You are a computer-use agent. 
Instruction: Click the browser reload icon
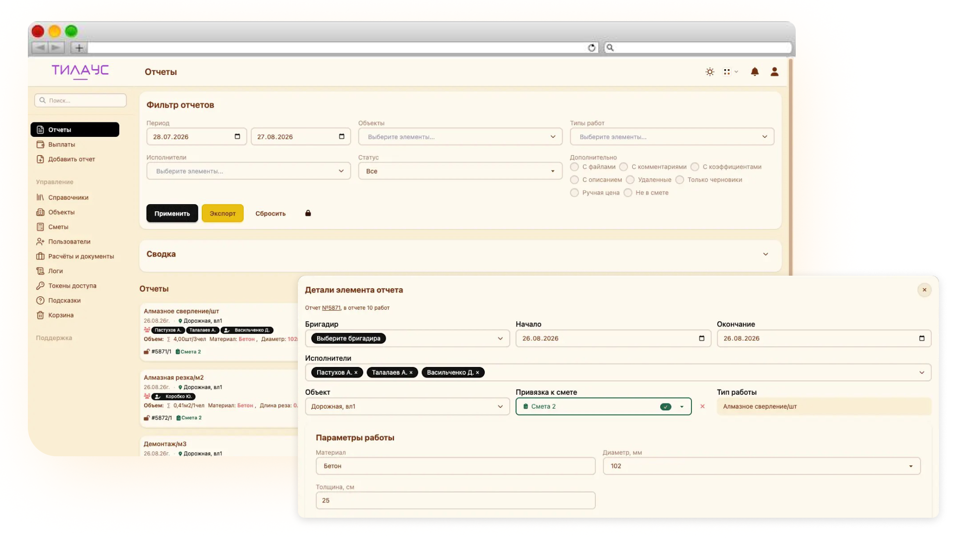591,48
